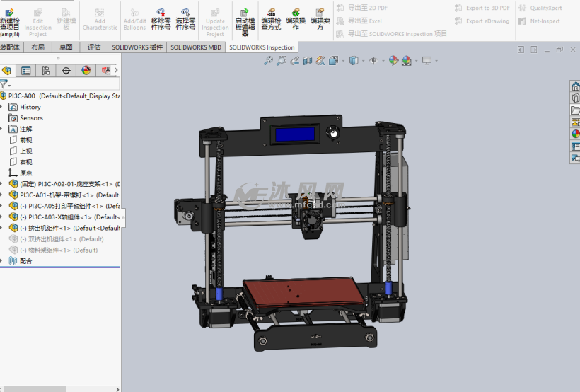
Task: Open the File Explorer folder icon in task pane
Action: point(575,110)
